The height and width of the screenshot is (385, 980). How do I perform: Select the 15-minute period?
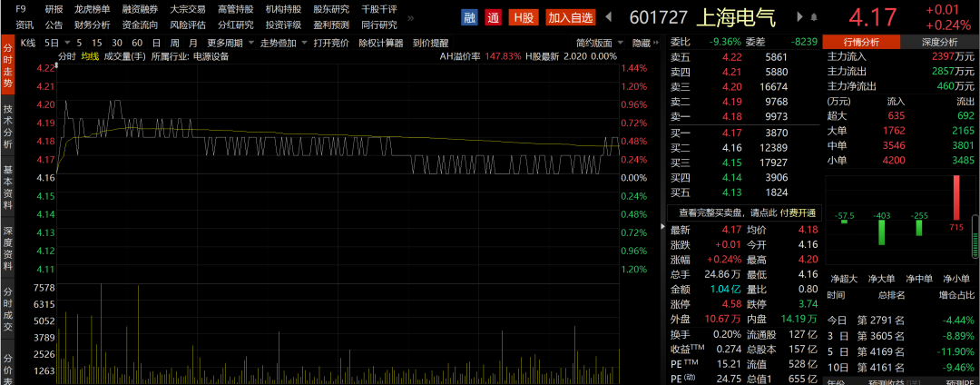96,43
